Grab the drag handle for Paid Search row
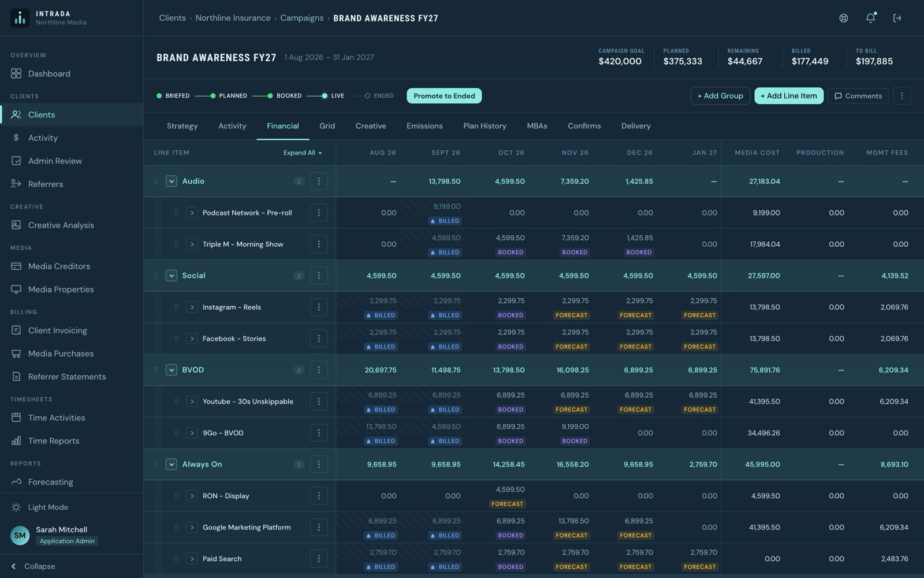The image size is (924, 578). click(176, 559)
